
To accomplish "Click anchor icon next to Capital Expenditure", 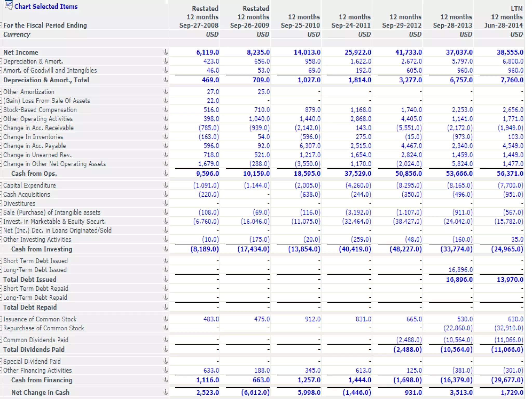I will click(165, 185).
